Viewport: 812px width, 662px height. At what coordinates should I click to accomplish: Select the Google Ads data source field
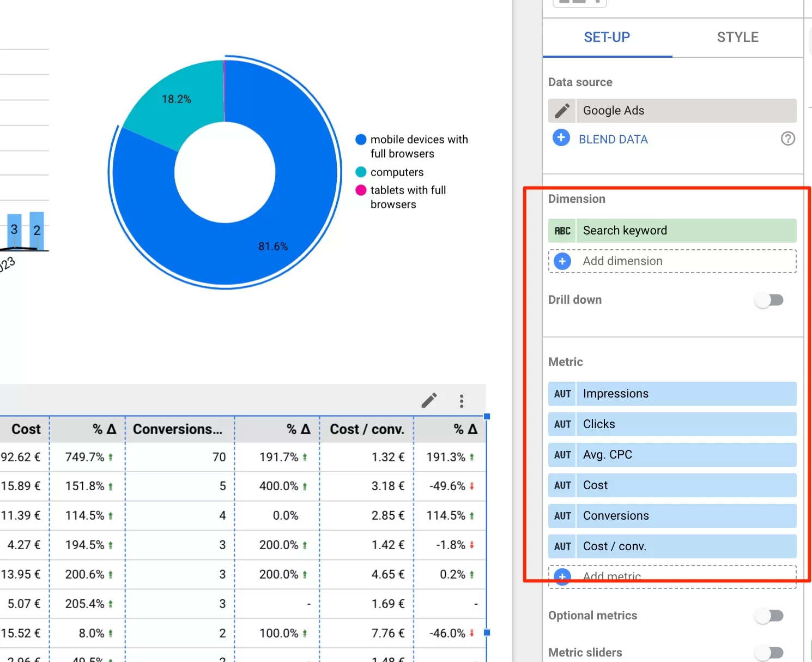tap(672, 111)
